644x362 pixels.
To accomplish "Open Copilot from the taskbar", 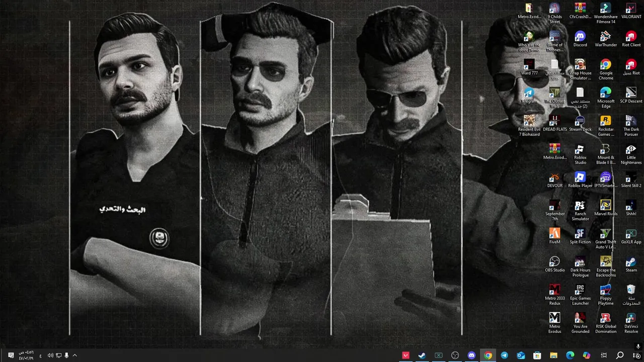I will point(587,355).
